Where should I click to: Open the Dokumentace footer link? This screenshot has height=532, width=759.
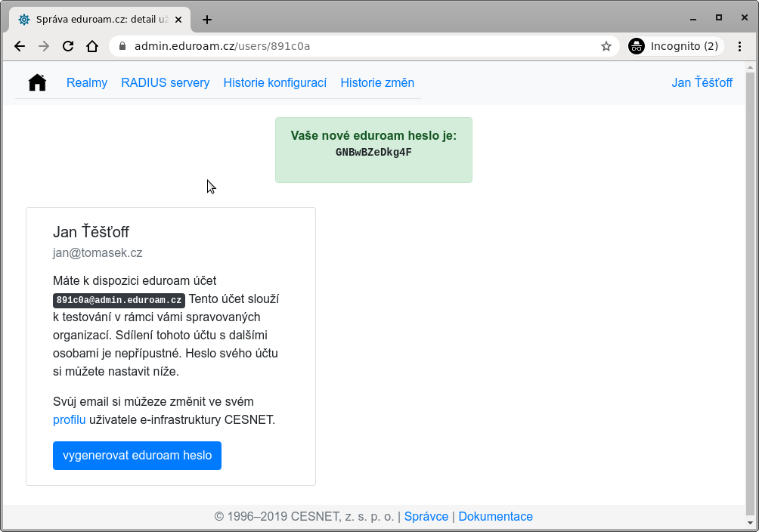pyautogui.click(x=495, y=517)
